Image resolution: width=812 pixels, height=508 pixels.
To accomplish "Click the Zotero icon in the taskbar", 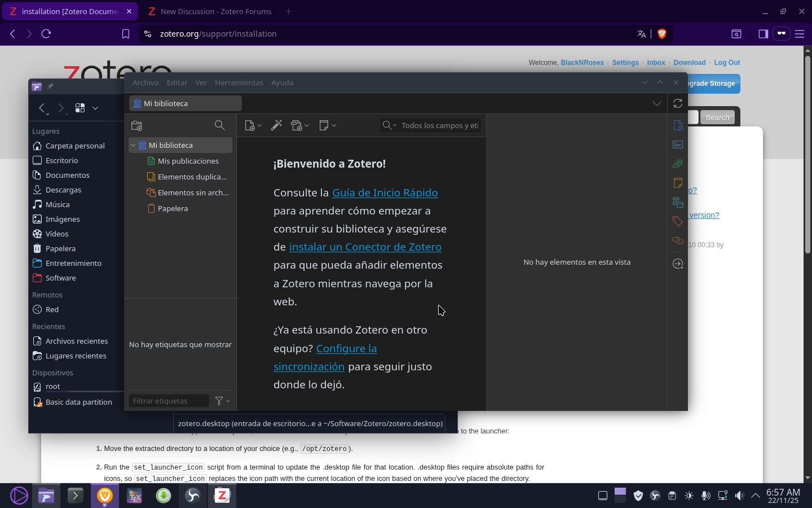I will tap(222, 496).
